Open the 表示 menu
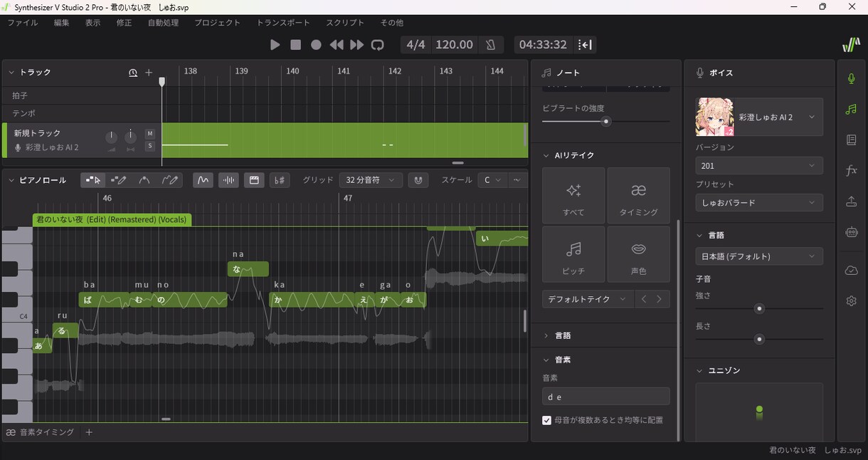The width and height of the screenshot is (868, 460). 92,23
